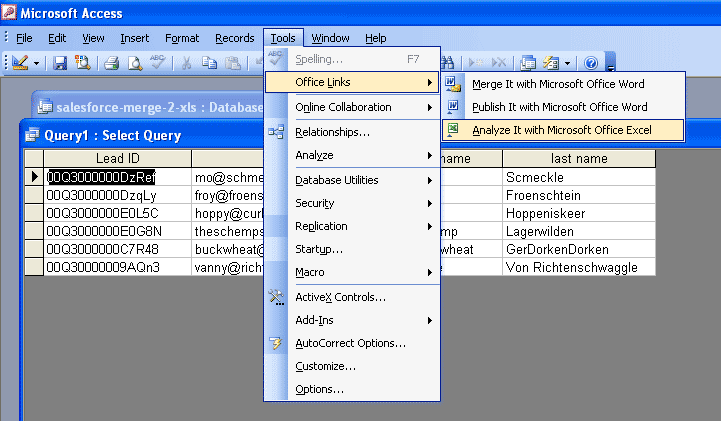Screen dimensions: 721x421
Task: Click the last name column header
Action: pyautogui.click(x=579, y=159)
